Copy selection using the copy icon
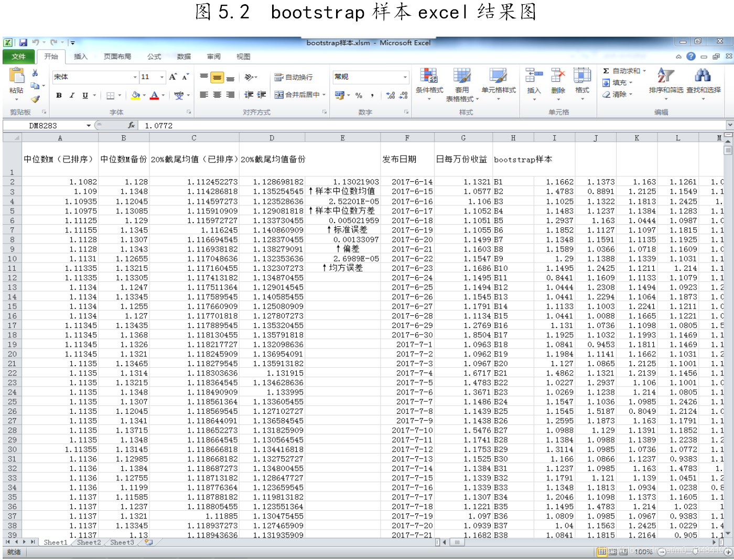This screenshot has width=734, height=560. [x=35, y=85]
